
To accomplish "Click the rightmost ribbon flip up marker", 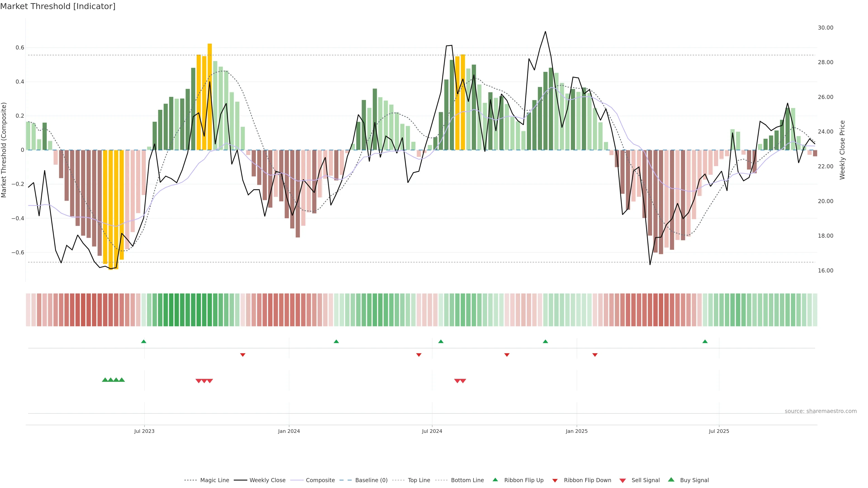I will pyautogui.click(x=705, y=342).
